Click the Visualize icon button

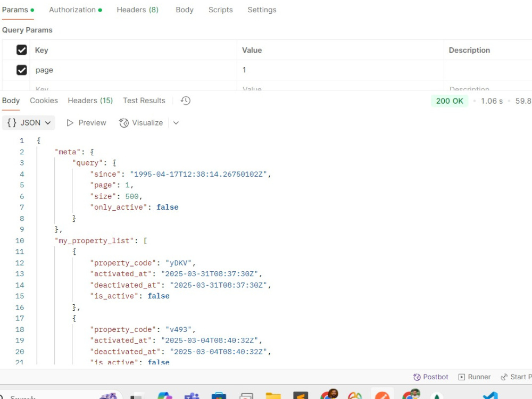tap(124, 123)
